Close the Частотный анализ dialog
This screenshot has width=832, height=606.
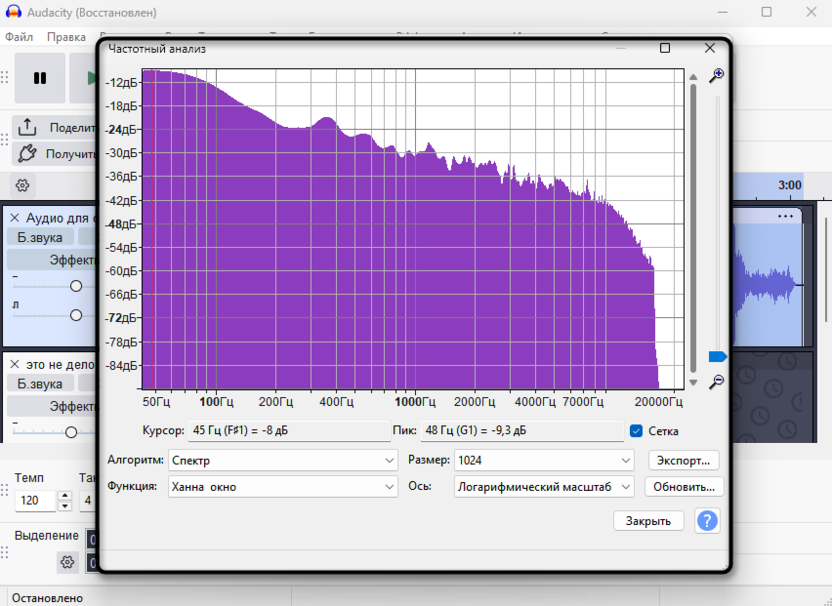pyautogui.click(x=710, y=48)
